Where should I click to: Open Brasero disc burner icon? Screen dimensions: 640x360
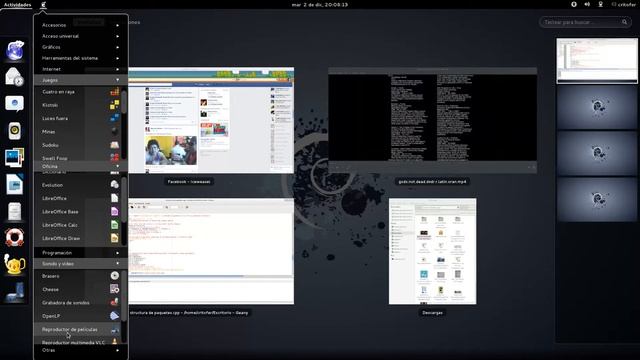[x=115, y=276]
